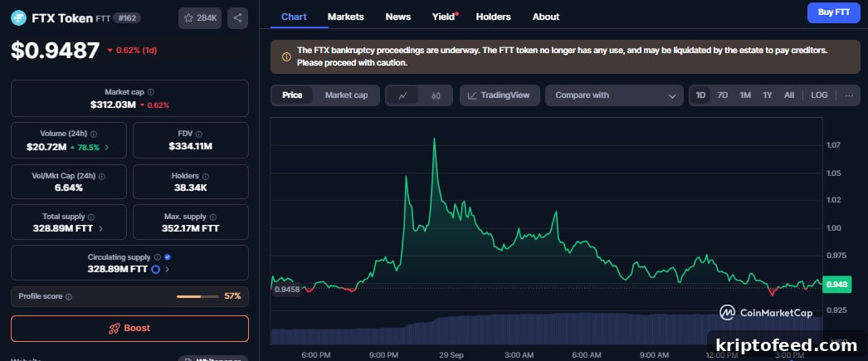This screenshot has width=868, height=361.
Task: Click the 0.9458 opening price label
Action: pos(287,290)
